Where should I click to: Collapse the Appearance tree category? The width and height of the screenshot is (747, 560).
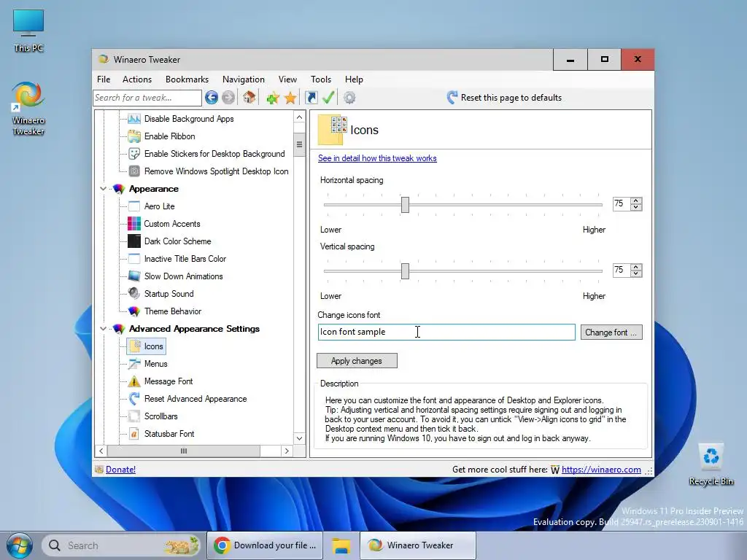pos(103,189)
